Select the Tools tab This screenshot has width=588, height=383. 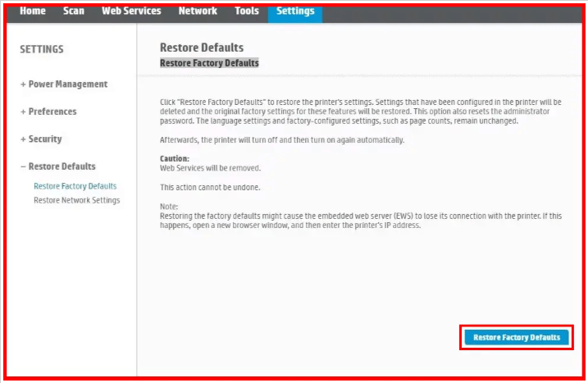click(246, 11)
